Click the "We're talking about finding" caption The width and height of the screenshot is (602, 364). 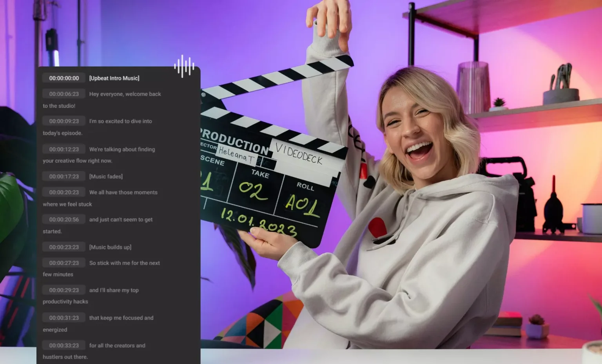[122, 149]
